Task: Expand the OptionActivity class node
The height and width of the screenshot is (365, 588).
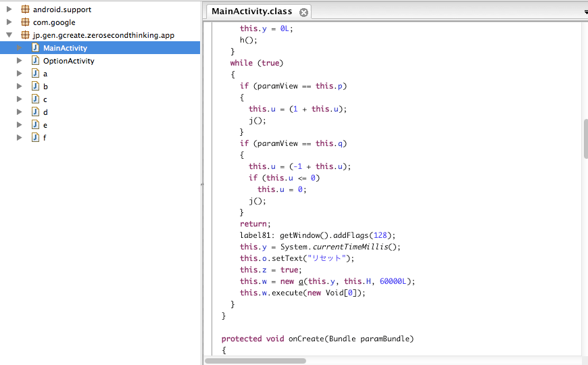Action: [20, 61]
